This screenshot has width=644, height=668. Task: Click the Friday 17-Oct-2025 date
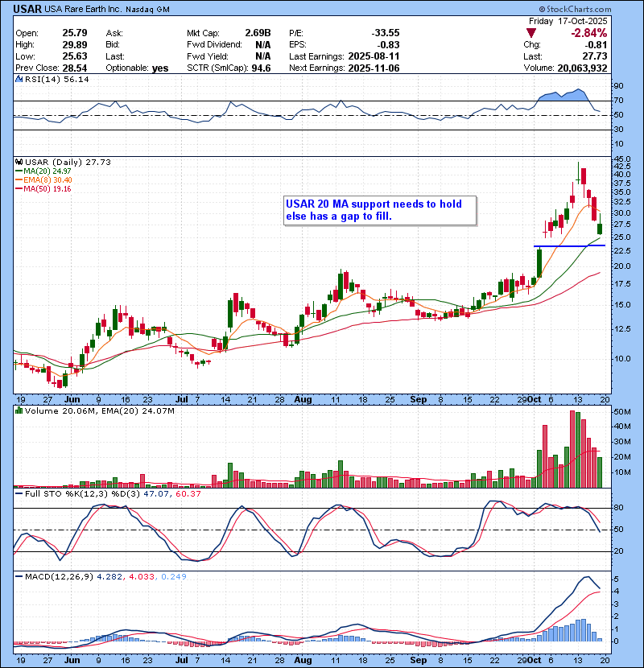[568, 21]
